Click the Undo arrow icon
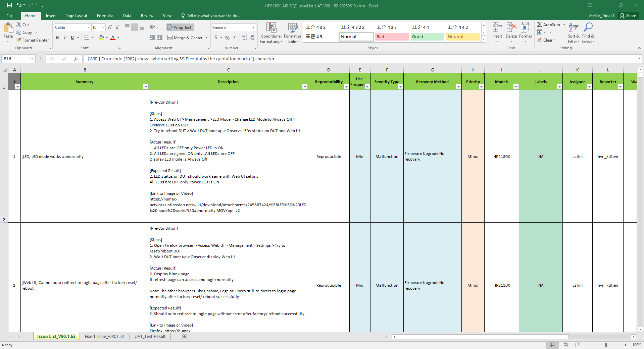Image resolution: width=644 pixels, height=349 pixels. coord(19,5)
